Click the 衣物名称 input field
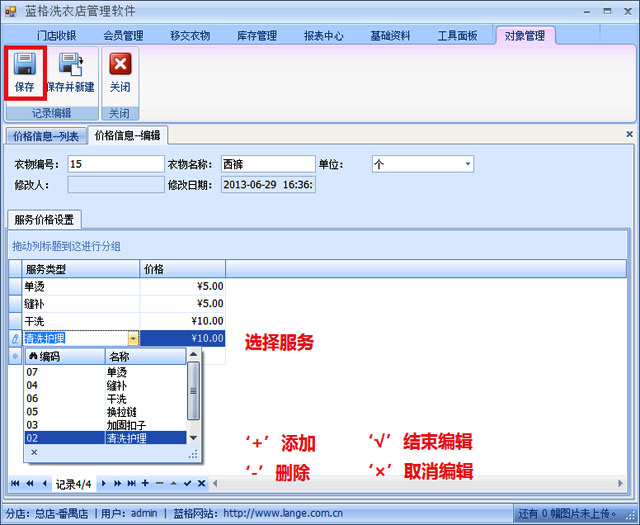This screenshot has height=525, width=640. coord(268,164)
